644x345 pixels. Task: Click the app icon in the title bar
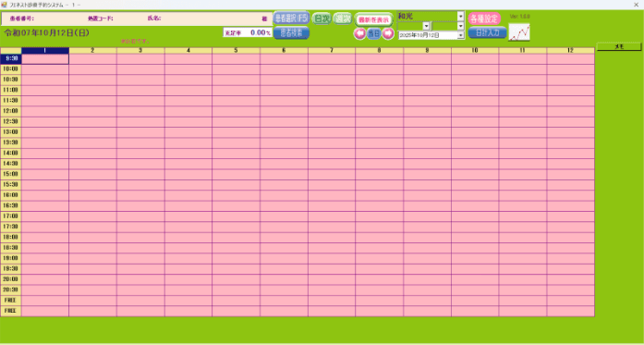point(4,5)
